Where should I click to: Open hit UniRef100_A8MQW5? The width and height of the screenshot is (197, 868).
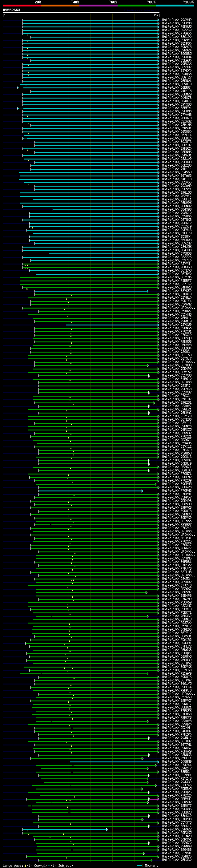pos(177,26)
